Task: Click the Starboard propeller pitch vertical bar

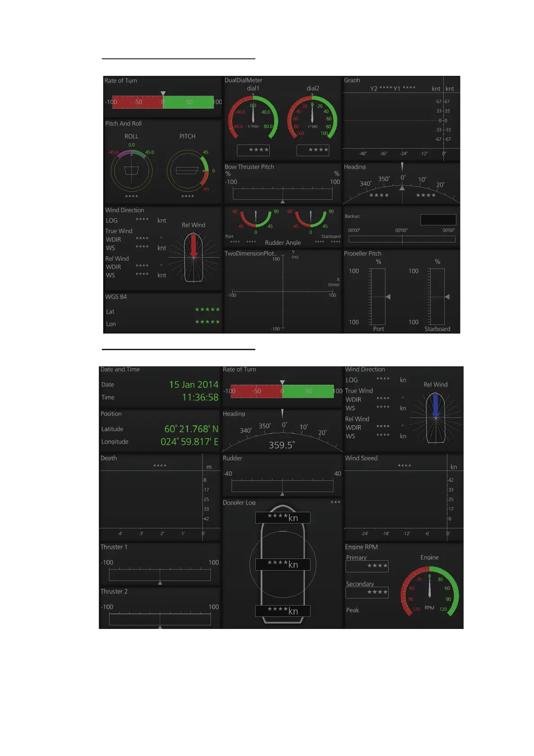Action: pos(437,297)
